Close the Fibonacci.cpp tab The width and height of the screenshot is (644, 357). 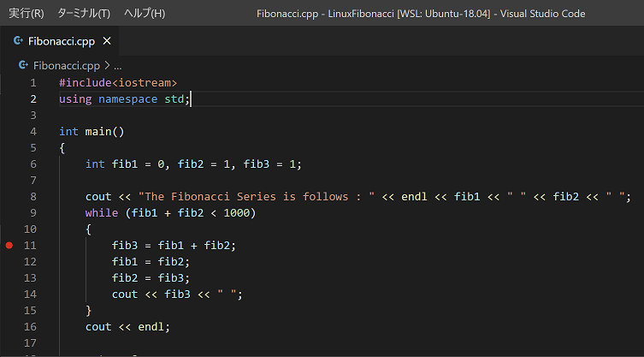click(107, 41)
